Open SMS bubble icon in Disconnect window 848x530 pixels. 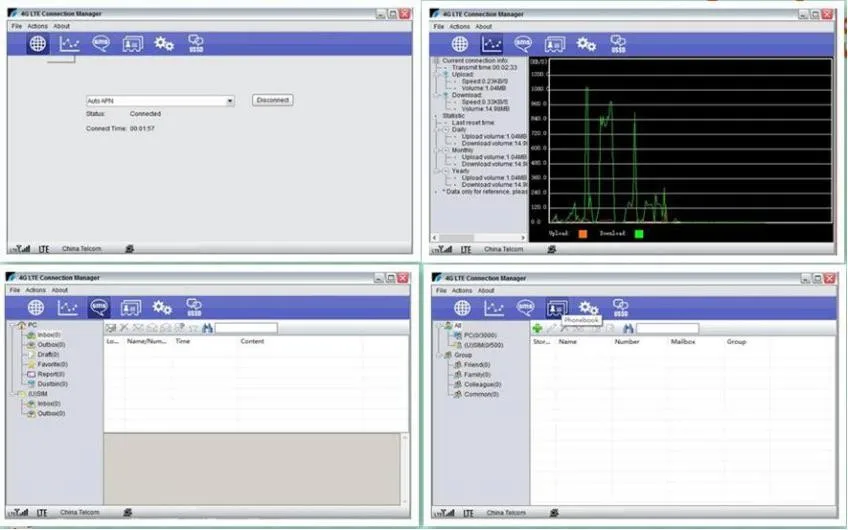coord(101,43)
